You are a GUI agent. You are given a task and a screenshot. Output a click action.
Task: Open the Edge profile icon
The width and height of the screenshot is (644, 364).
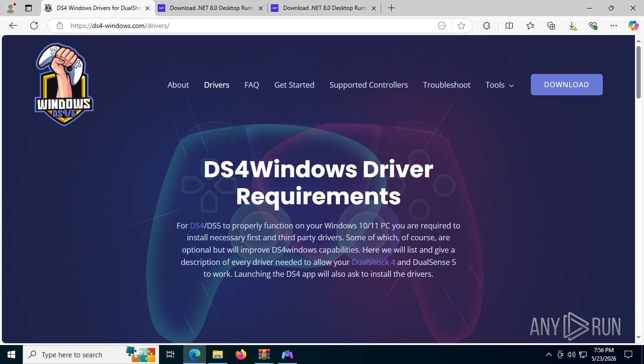click(10, 8)
